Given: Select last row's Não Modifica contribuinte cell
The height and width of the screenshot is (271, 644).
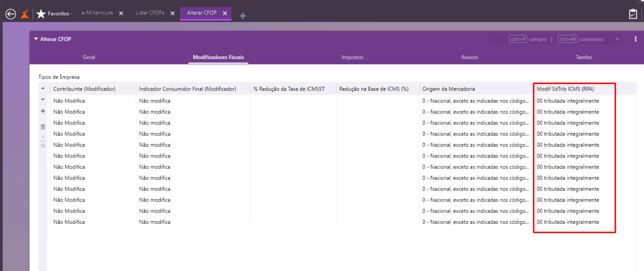Looking at the screenshot, I should pos(93,222).
